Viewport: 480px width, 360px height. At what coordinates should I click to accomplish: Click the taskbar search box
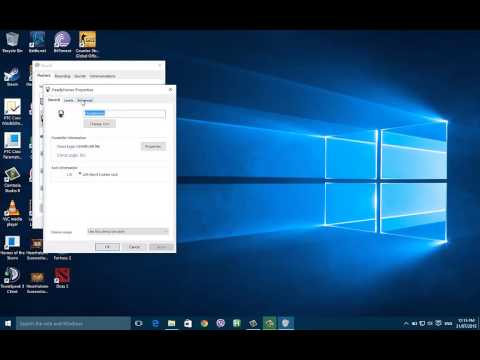[x=73, y=323]
